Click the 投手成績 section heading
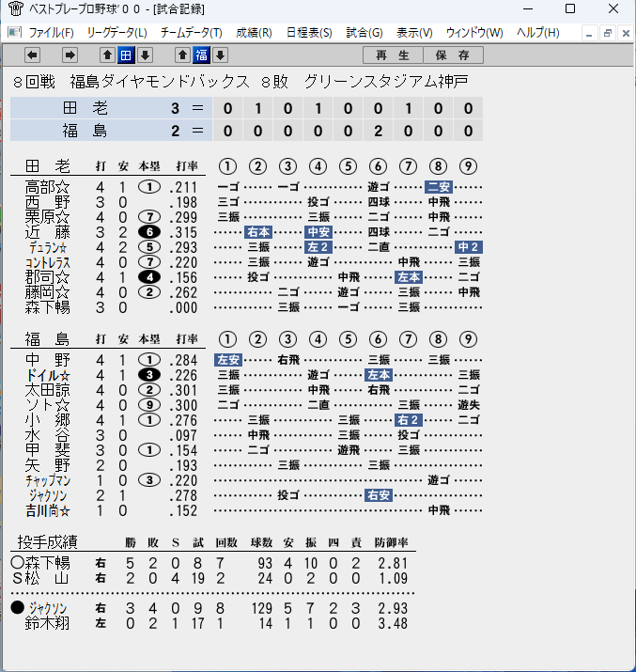Screen dimensions: 636x672 (47, 542)
